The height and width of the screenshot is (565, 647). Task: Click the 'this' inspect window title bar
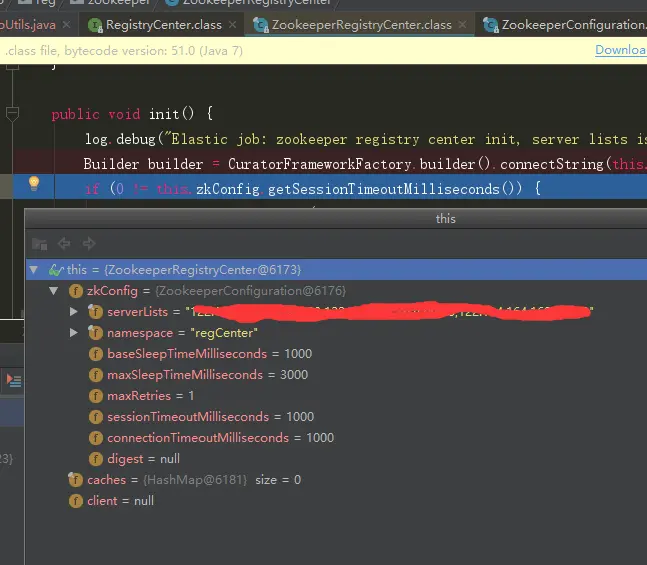pyautogui.click(x=336, y=219)
